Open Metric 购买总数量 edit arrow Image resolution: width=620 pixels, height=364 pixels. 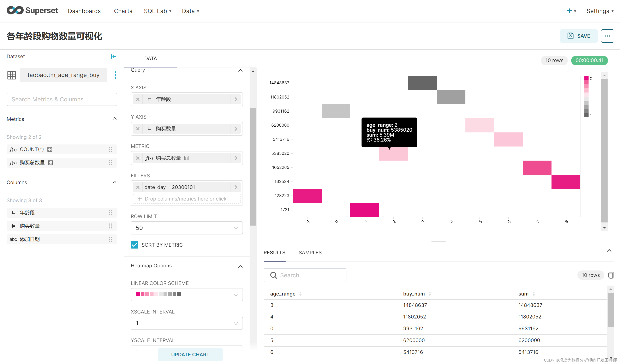(x=236, y=158)
